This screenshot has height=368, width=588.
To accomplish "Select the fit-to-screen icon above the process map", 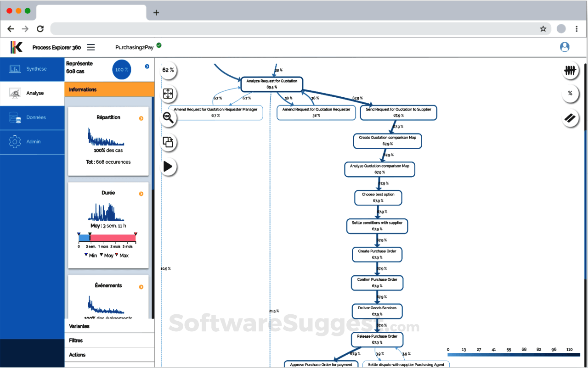I will click(x=169, y=94).
